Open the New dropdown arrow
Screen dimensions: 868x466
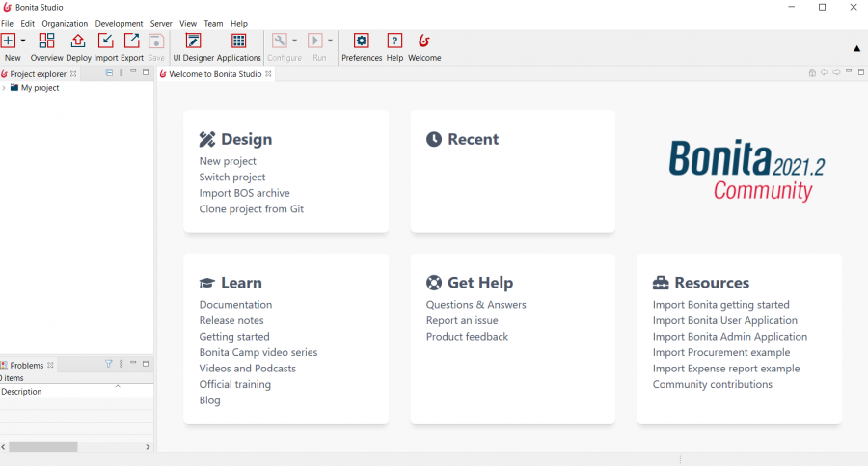click(23, 41)
